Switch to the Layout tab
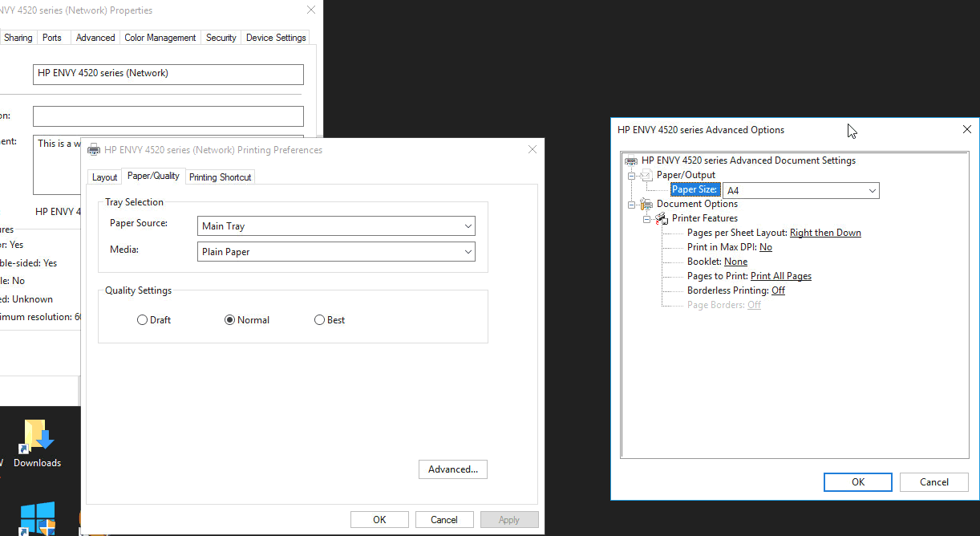 pos(104,177)
